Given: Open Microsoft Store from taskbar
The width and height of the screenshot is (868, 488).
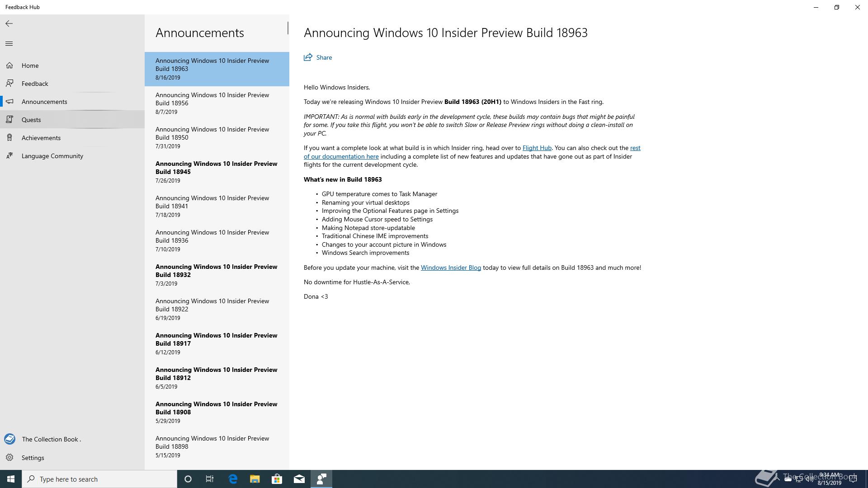Looking at the screenshot, I should click(277, 479).
